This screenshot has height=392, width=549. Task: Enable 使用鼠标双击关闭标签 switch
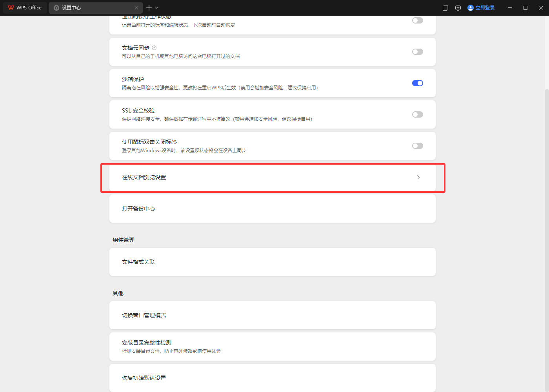pyautogui.click(x=418, y=146)
